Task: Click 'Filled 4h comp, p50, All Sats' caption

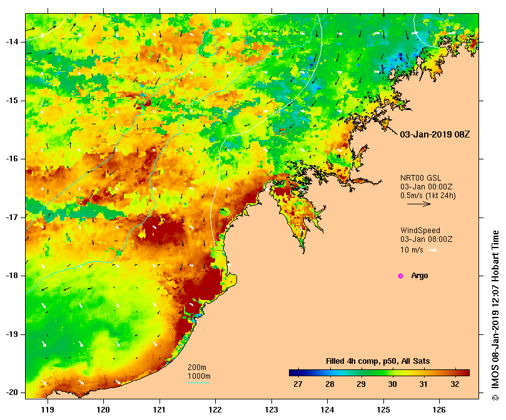Action: [378, 361]
